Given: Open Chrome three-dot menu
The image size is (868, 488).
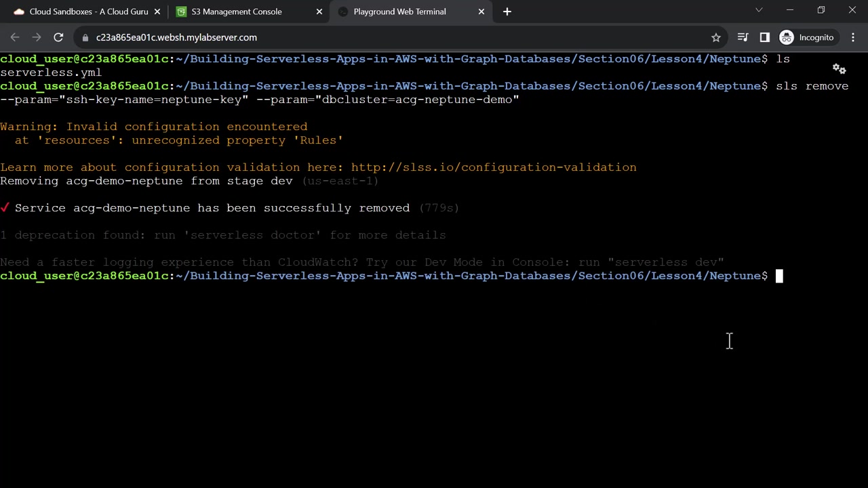Looking at the screenshot, I should (x=853, y=37).
